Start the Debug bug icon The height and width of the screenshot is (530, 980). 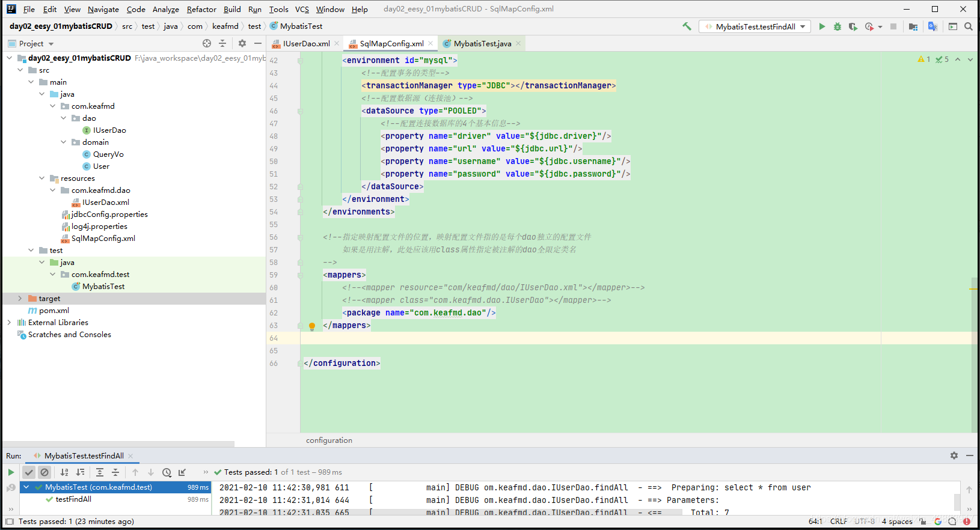pos(838,26)
